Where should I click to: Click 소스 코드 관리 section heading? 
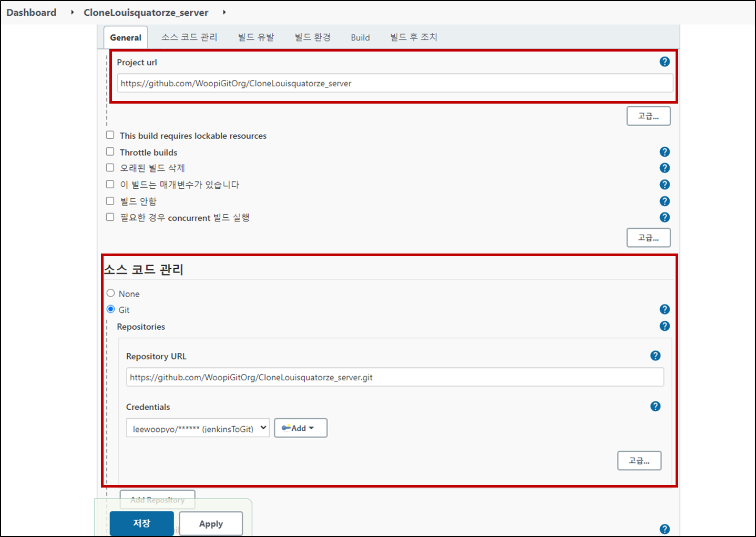(144, 269)
